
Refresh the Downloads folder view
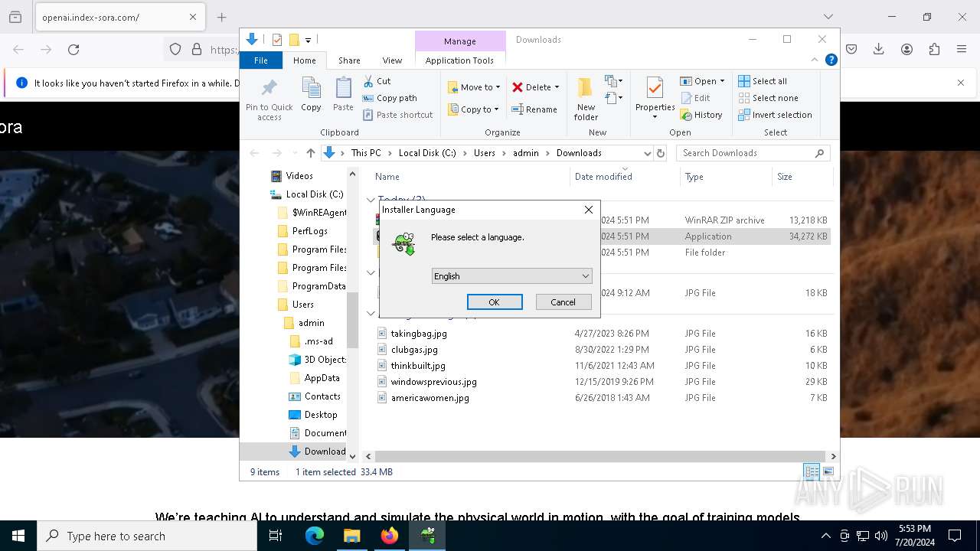coord(661,153)
